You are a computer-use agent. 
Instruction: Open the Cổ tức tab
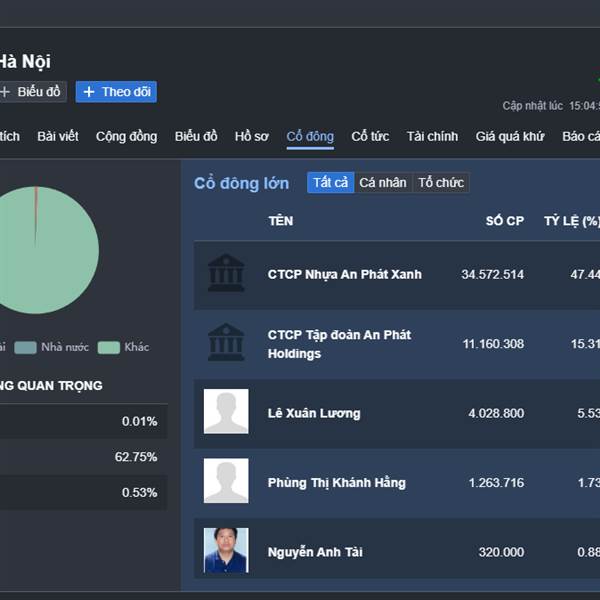click(370, 136)
